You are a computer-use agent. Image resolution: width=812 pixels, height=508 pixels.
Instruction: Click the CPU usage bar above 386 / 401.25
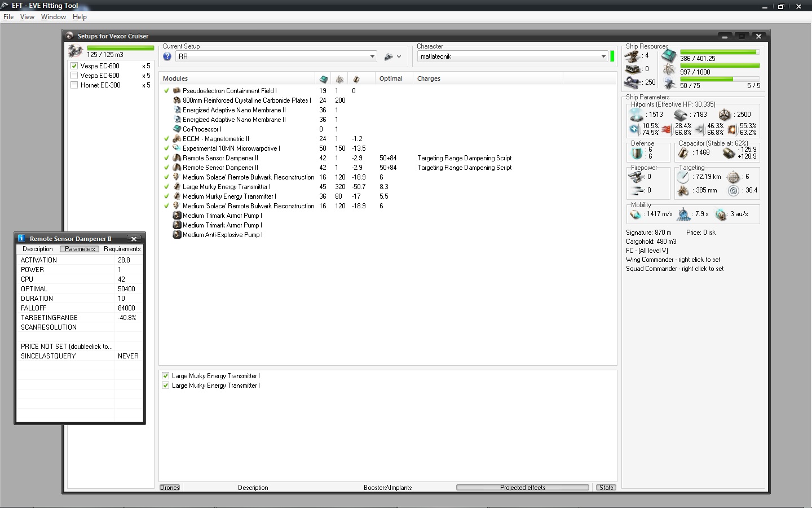720,52
